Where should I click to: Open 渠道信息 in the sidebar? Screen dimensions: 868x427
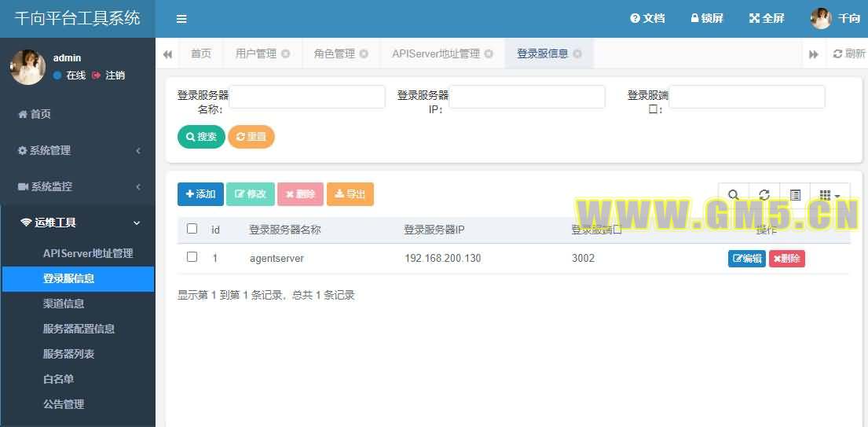(x=64, y=304)
